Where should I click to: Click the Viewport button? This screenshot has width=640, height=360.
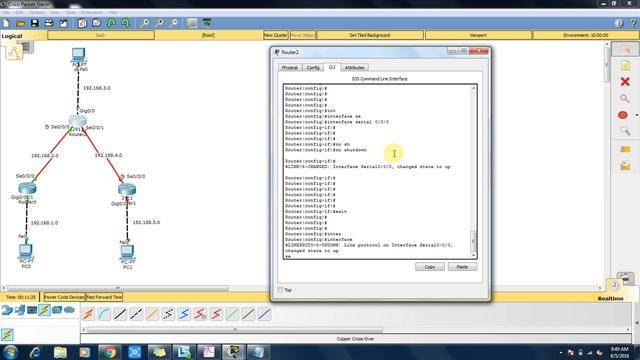[x=478, y=35]
